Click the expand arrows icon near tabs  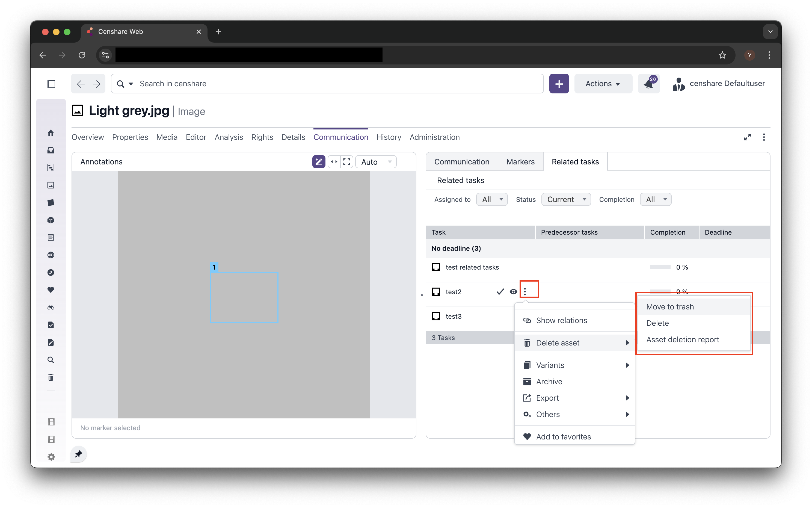click(747, 137)
